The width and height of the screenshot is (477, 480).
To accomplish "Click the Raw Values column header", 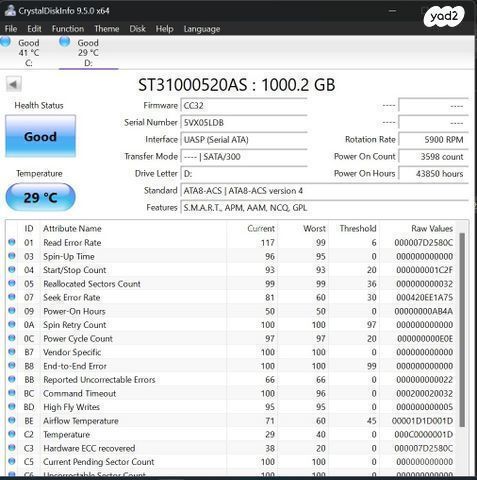I will [x=432, y=229].
